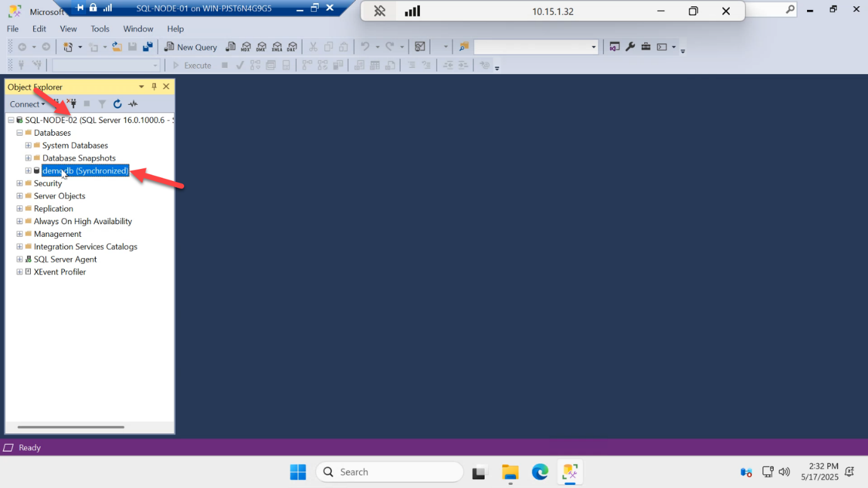Select the demodb (Synchronized) database
Image resolution: width=868 pixels, height=488 pixels.
click(85, 171)
